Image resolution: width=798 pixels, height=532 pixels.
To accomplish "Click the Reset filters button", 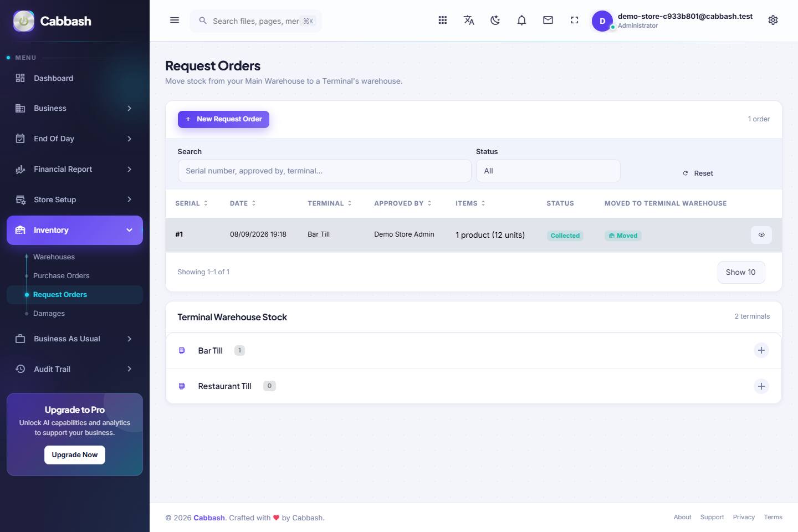I will (698, 173).
